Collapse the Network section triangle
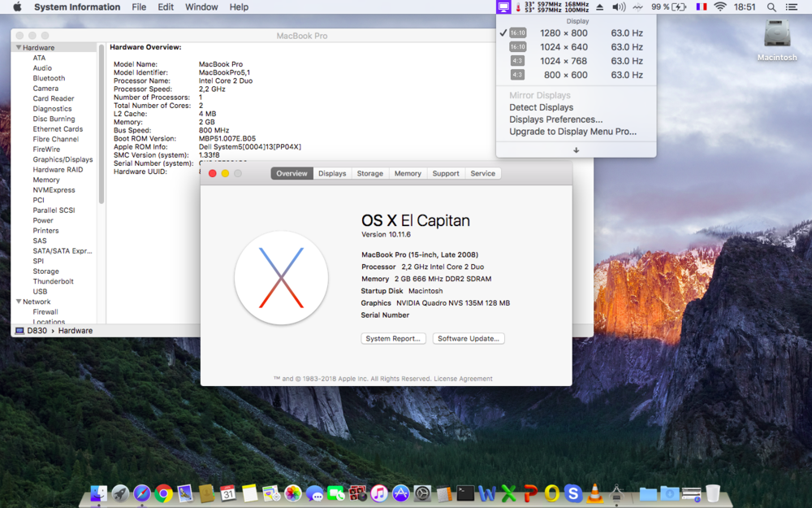Screen dimensions: 812x508 [19, 302]
